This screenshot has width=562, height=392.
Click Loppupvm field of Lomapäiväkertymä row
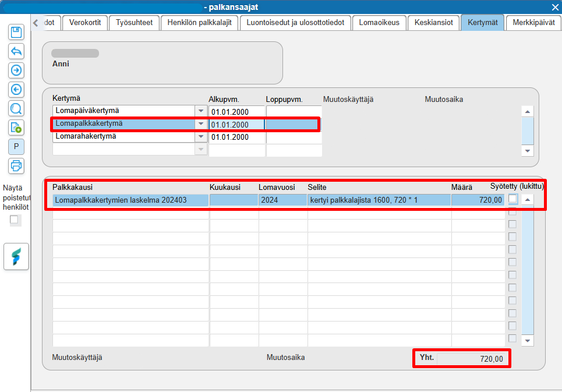pos(294,112)
